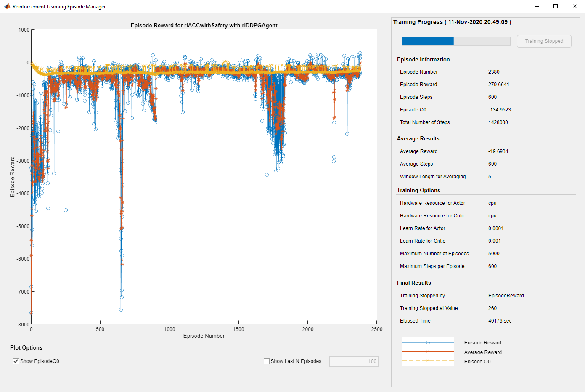Click the Episode Number x-axis label
This screenshot has height=392, width=585.
click(x=204, y=336)
